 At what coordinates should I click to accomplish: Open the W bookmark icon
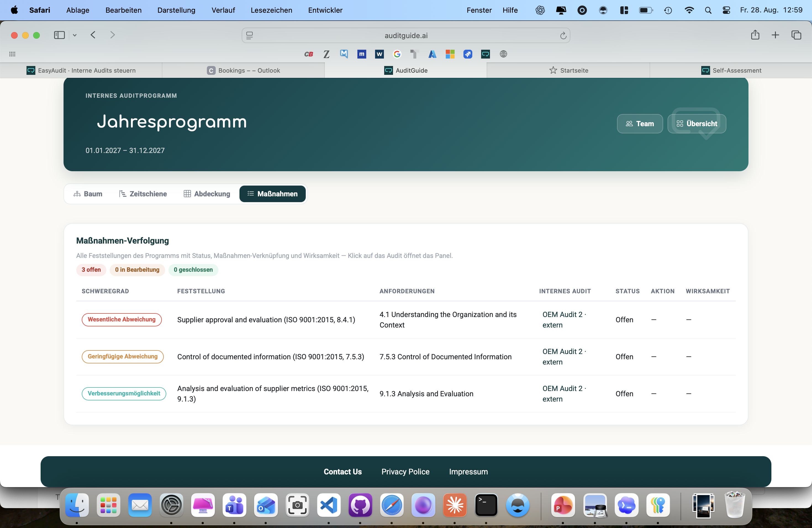(x=379, y=54)
